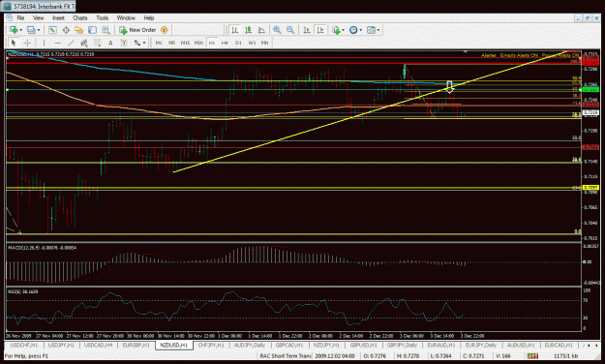Select the equidistant channel tool
The width and height of the screenshot is (605, 364).
coord(83,43)
